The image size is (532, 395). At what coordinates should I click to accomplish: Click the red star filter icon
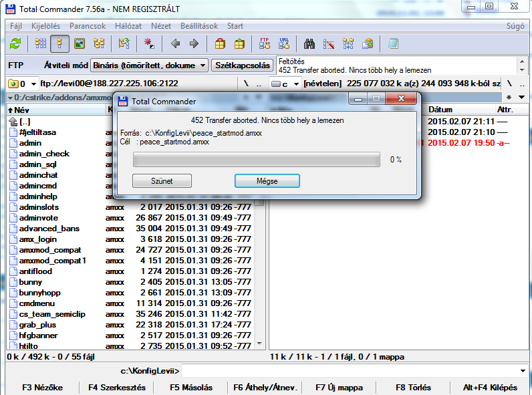(x=148, y=43)
